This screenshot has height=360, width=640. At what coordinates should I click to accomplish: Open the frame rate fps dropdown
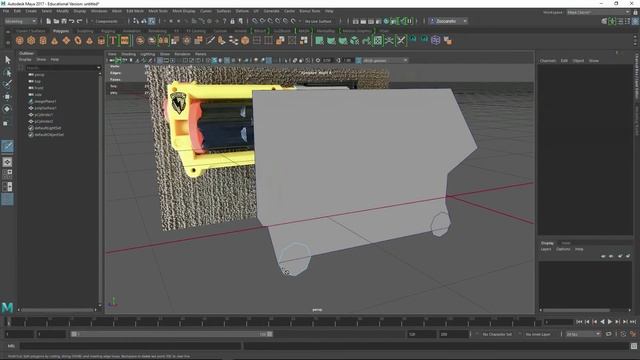pyautogui.click(x=583, y=334)
